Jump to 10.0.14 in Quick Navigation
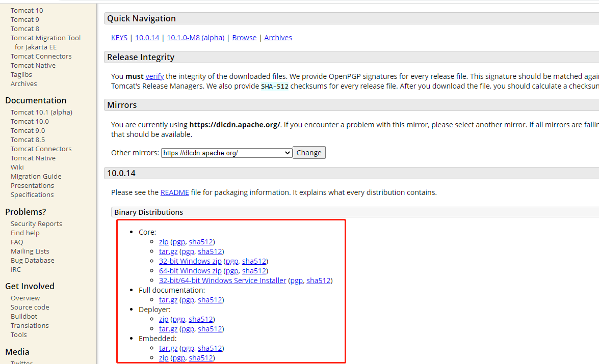599x364 pixels. [x=147, y=38]
